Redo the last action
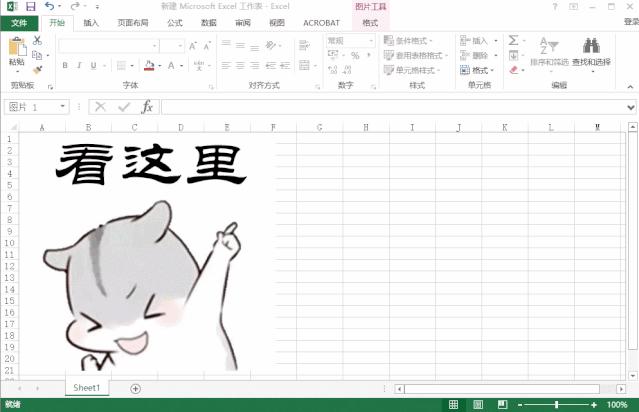Screen dimensions: 639x412 coord(75,6)
